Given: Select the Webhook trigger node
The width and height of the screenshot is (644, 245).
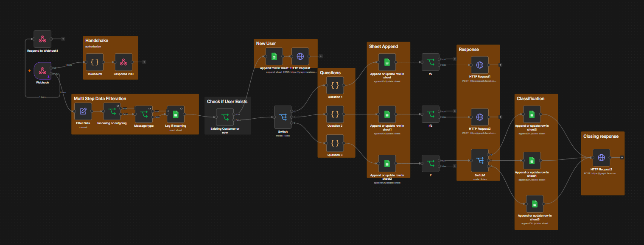Looking at the screenshot, I should click(42, 70).
